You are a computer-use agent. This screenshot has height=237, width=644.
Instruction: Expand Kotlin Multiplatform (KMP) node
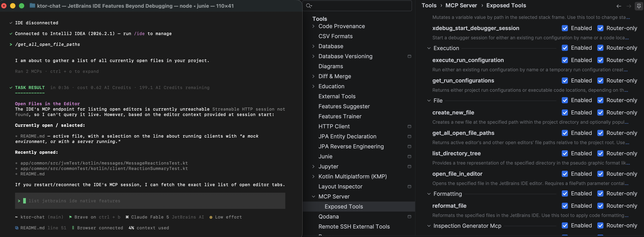(314, 177)
